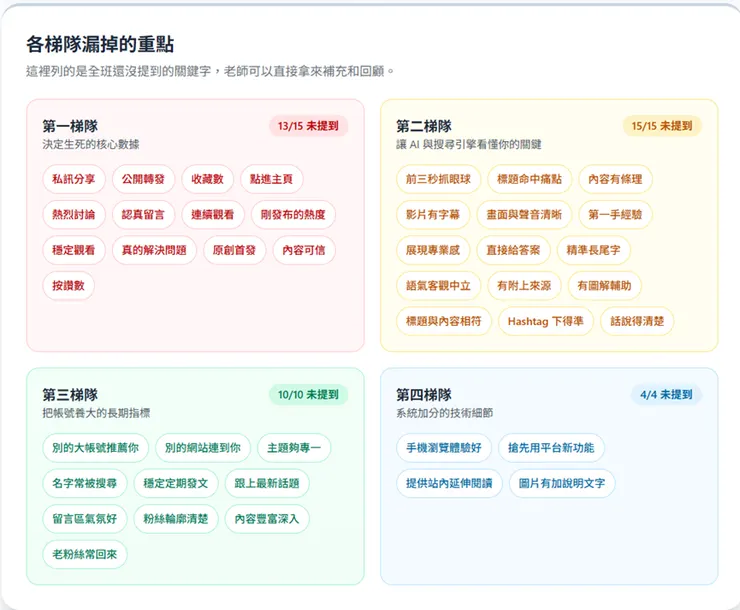
Task: Click the 主題夠專一 chip
Action: [x=294, y=448]
